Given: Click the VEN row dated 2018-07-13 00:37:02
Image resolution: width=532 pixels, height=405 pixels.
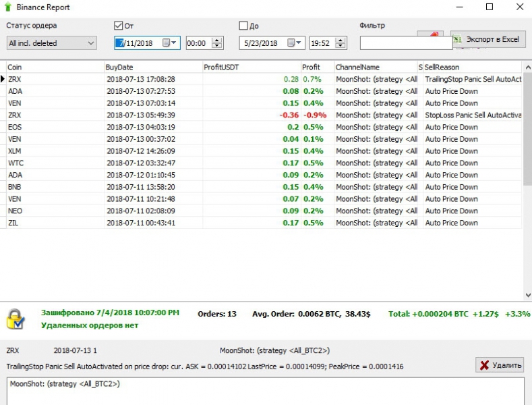Looking at the screenshot, I should 264,139.
